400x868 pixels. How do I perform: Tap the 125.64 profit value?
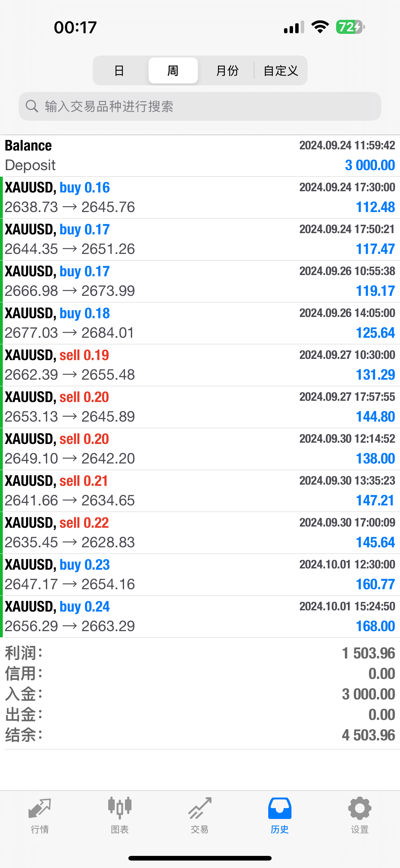[x=376, y=333]
